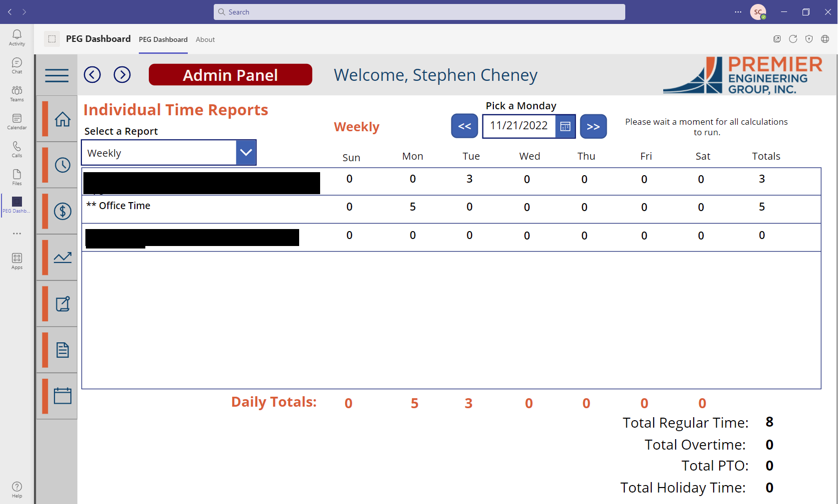
Task: Advance to the next week
Action: (x=593, y=126)
